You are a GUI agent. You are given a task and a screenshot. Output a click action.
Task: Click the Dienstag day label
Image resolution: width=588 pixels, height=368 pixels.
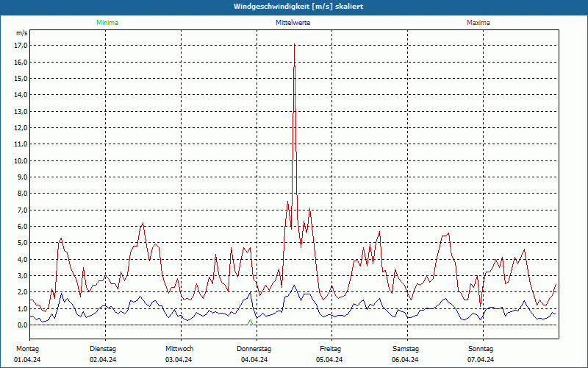[103, 349]
